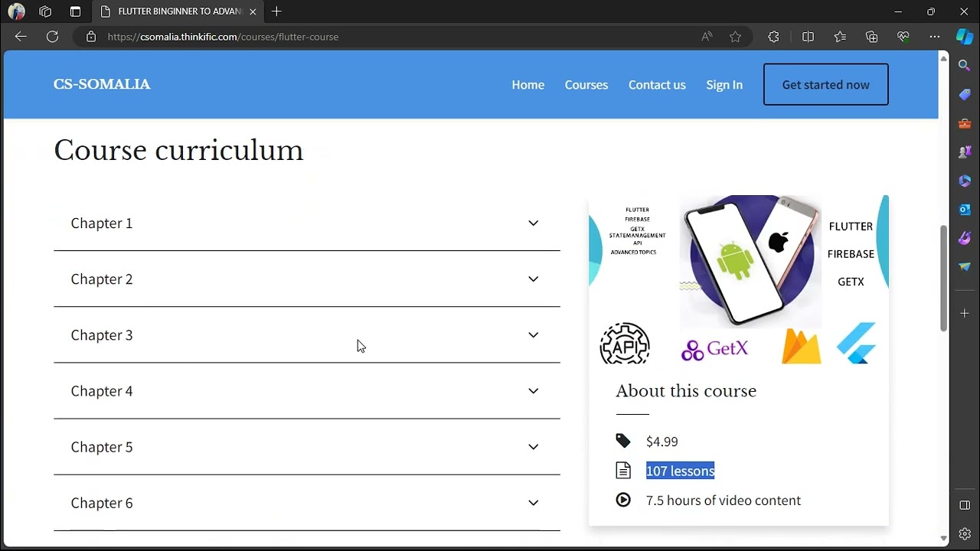The image size is (980, 551).
Task: Open sidebar search icon
Action: pos(965,67)
